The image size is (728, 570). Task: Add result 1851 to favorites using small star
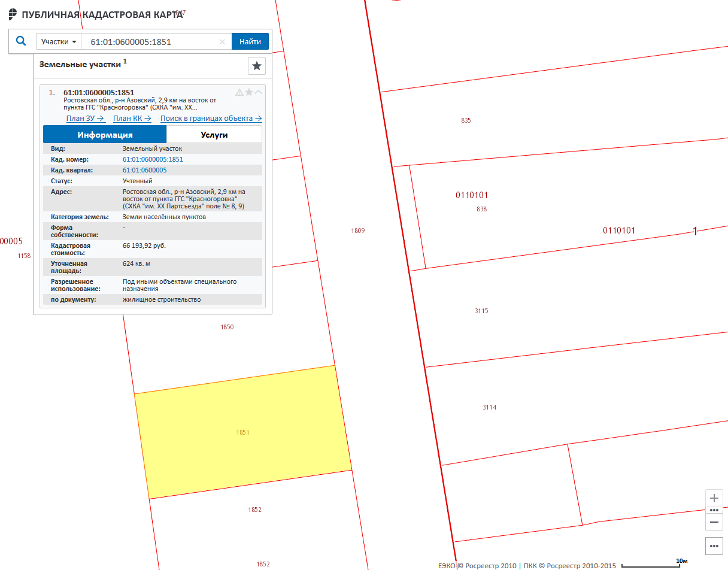pyautogui.click(x=249, y=92)
